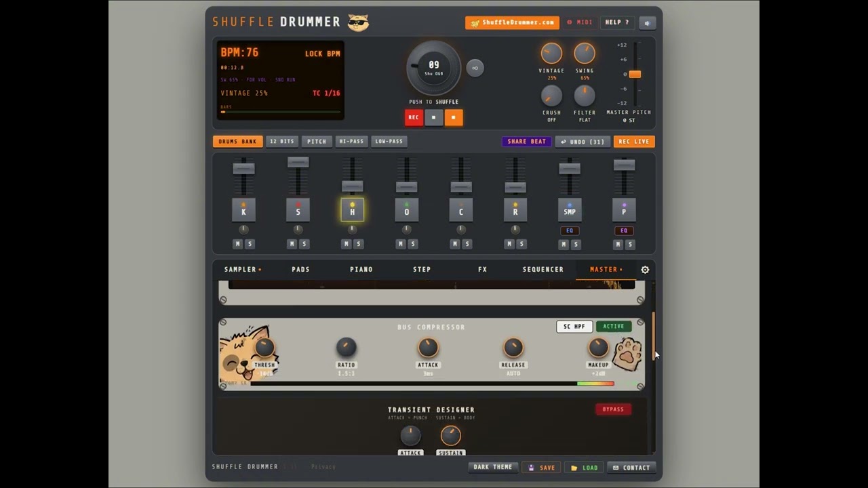The image size is (868, 488).
Task: Open the ShuffleDrummer.com link
Action: pyautogui.click(x=513, y=22)
